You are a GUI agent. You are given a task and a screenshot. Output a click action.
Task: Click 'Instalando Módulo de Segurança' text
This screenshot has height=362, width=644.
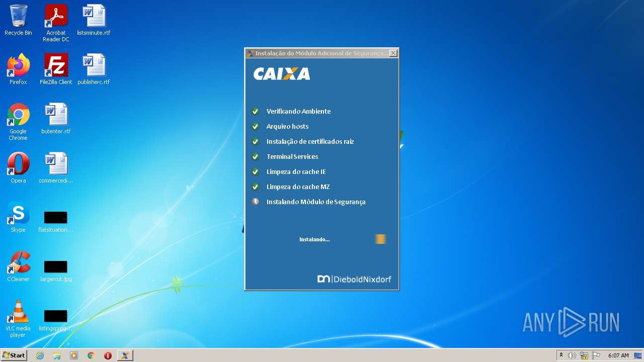(x=316, y=202)
